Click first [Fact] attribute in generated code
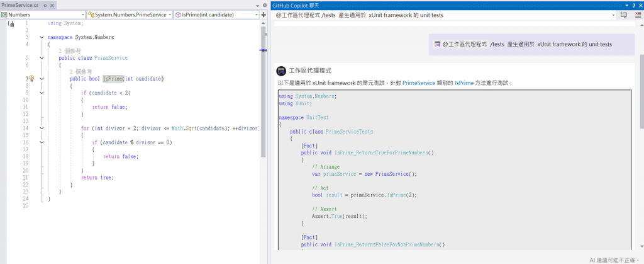Viewport: 644px width, 264px height. (x=309, y=146)
